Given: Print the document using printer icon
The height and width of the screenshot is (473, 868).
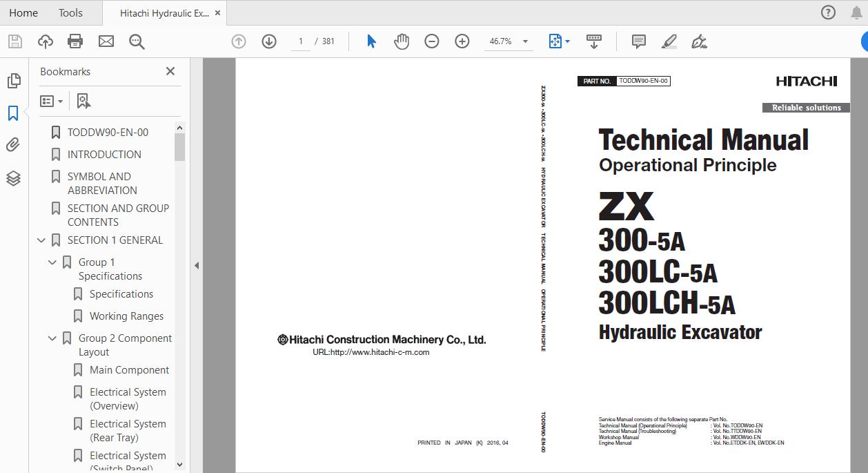Looking at the screenshot, I should pyautogui.click(x=75, y=41).
